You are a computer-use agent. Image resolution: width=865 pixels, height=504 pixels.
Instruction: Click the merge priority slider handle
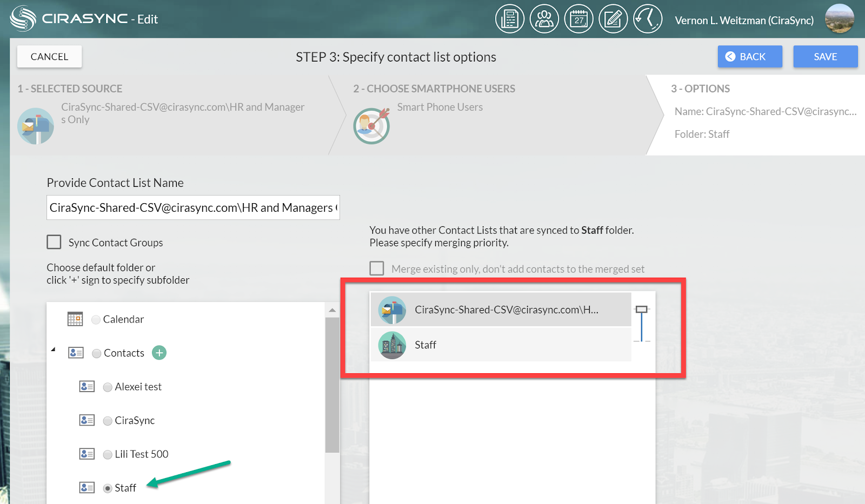tap(642, 310)
